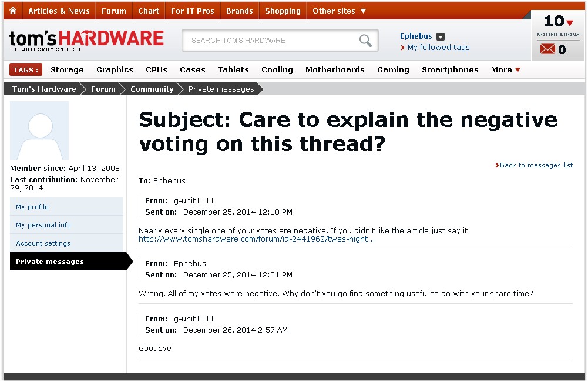Open My profile sidebar item
Screen dimensions: 588x382
66,207
